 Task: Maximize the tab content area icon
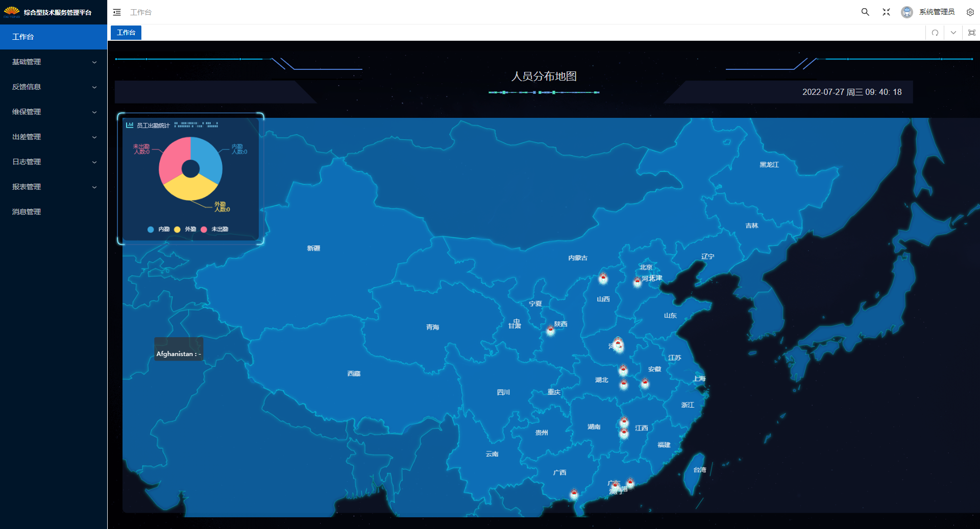point(971,33)
